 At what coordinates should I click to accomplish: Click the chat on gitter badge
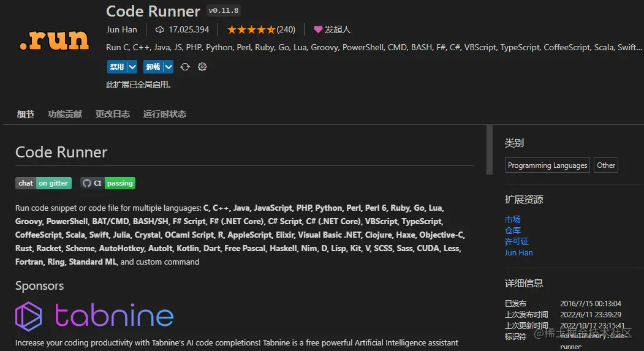[44, 183]
